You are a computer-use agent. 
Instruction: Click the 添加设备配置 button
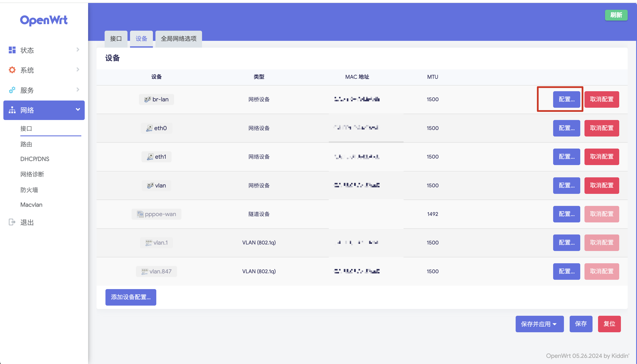(x=131, y=297)
